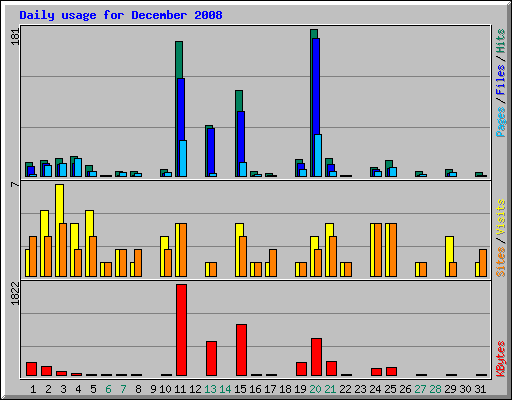Select the orange Sites bar for day 31

pos(483,263)
